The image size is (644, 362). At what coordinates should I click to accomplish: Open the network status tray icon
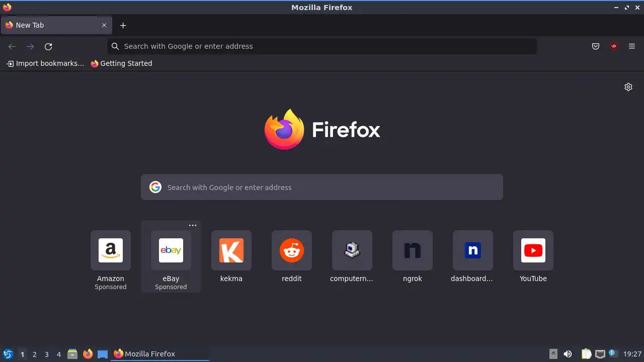pyautogui.click(x=600, y=354)
